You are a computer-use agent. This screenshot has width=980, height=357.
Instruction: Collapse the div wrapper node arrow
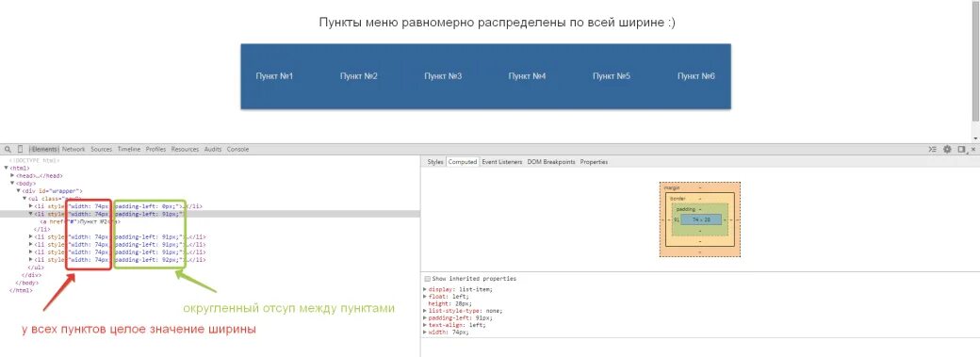pyautogui.click(x=19, y=190)
